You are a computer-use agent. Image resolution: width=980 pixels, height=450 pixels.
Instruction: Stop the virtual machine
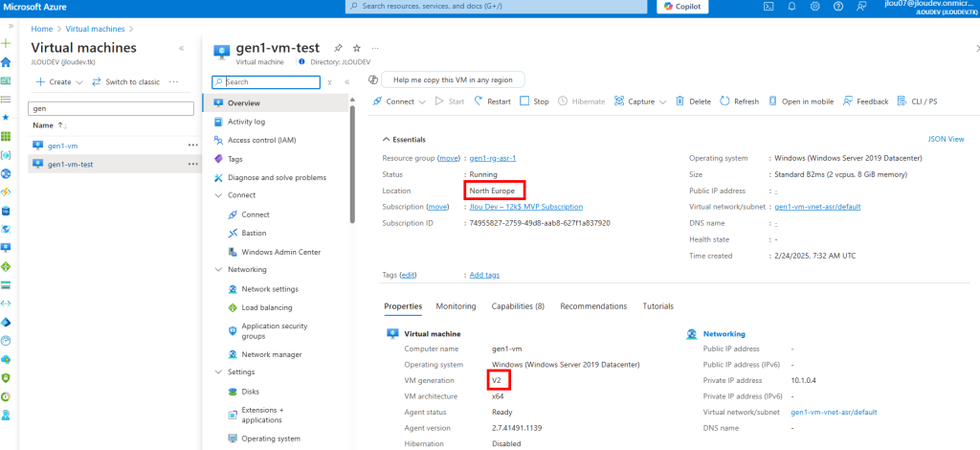tap(534, 101)
